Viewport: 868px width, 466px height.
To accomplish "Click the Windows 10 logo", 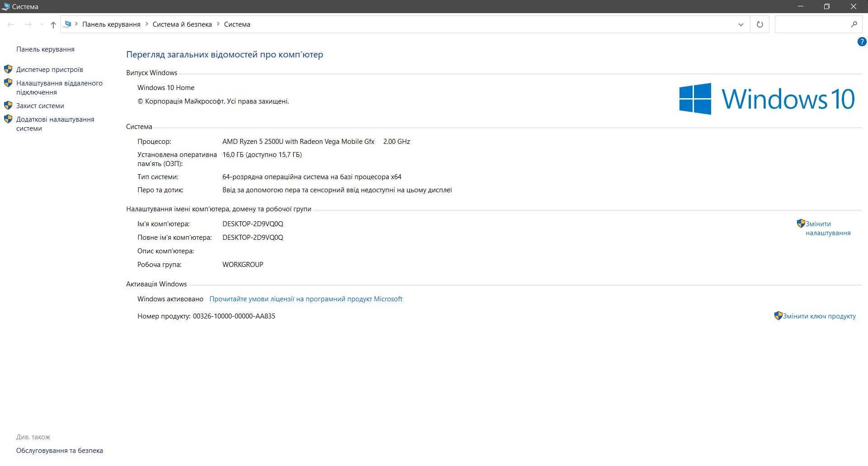I will click(767, 99).
